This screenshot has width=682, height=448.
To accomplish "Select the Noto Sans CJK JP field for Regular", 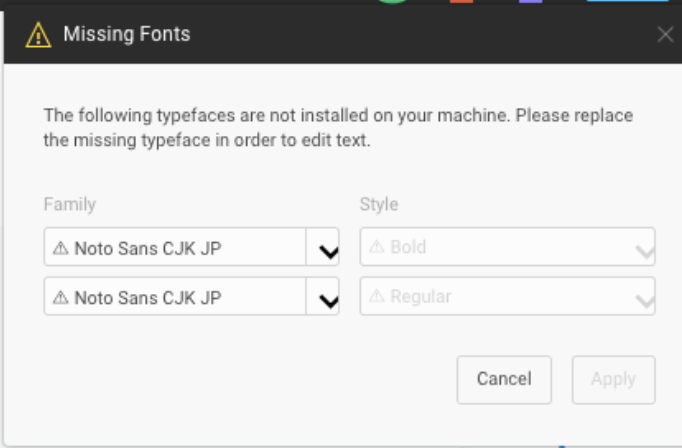I will click(x=175, y=297).
